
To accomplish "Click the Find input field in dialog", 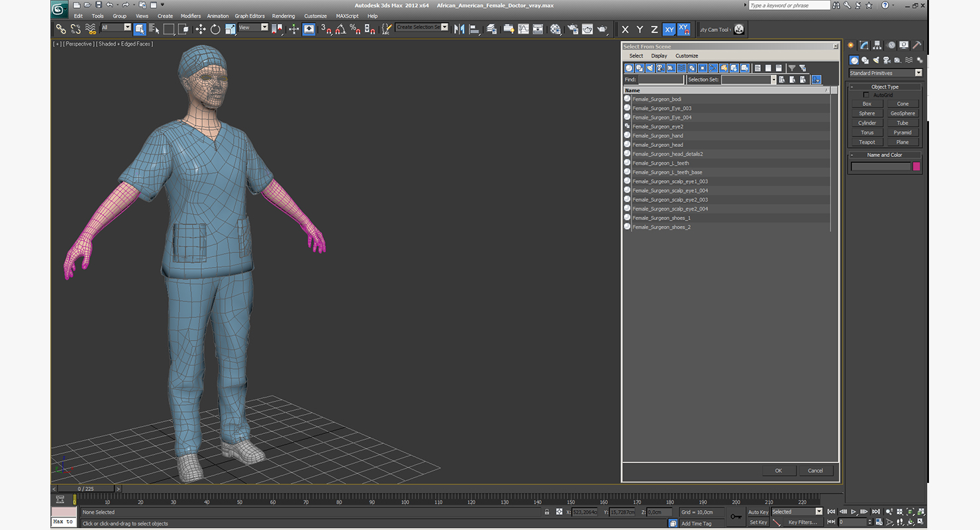I will (661, 79).
